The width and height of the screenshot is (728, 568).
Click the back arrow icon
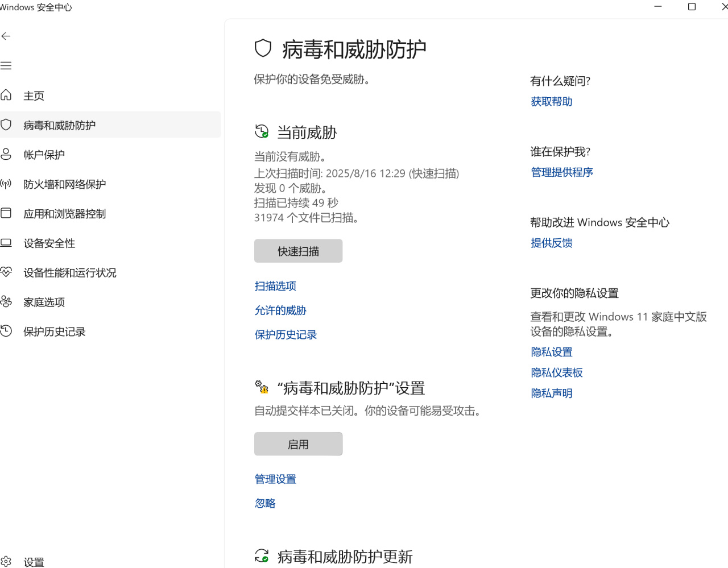click(x=6, y=36)
